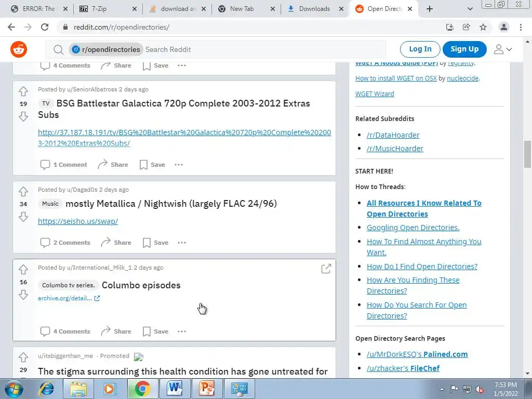Open more options on the Columbo post
Image resolution: width=532 pixels, height=399 pixels.
(182, 331)
